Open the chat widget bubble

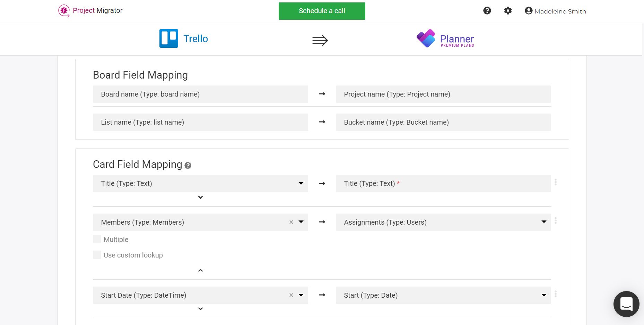point(626,304)
